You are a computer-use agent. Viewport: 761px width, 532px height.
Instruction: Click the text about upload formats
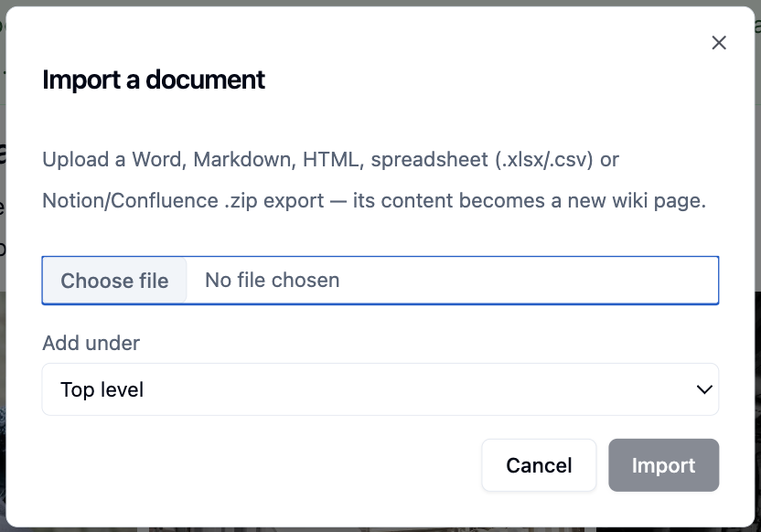[374, 180]
